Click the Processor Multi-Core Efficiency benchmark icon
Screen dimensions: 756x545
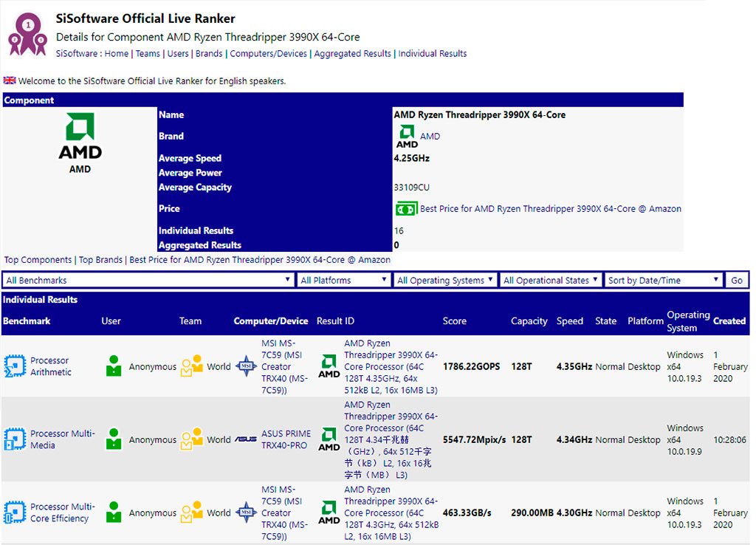[x=15, y=513]
